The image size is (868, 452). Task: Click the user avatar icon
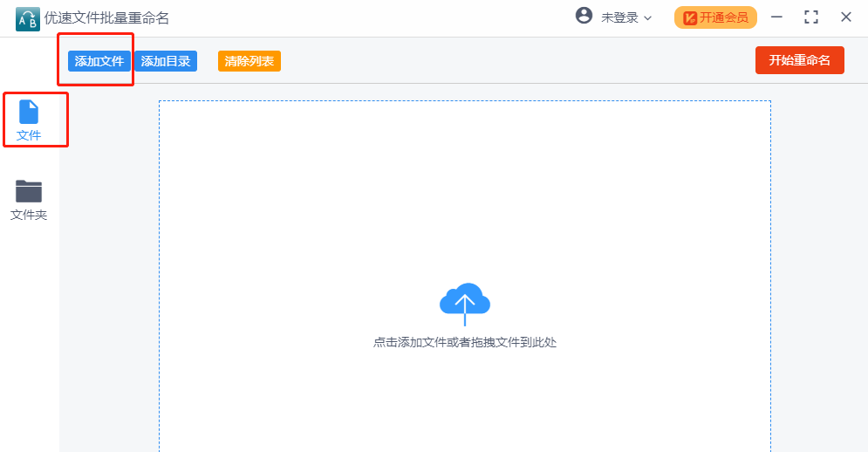click(584, 16)
